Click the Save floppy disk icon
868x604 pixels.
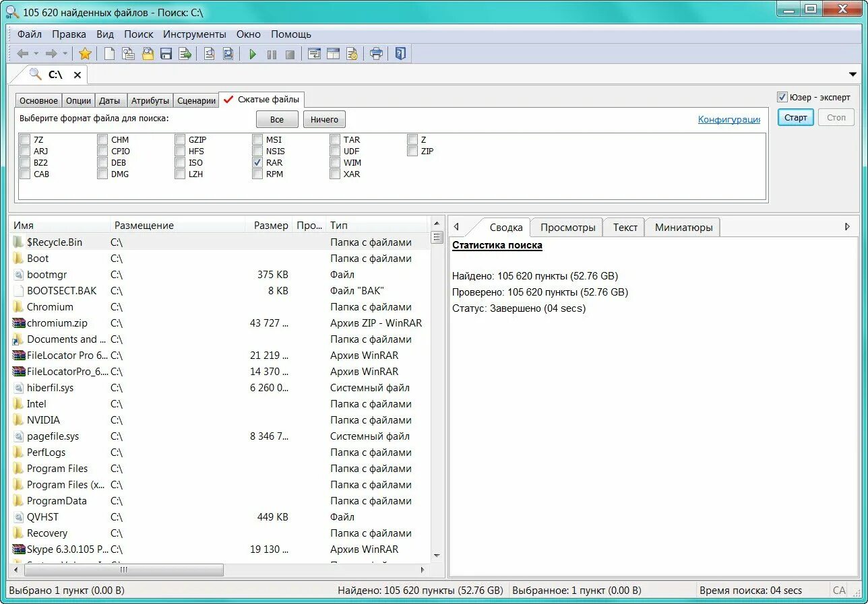click(166, 54)
